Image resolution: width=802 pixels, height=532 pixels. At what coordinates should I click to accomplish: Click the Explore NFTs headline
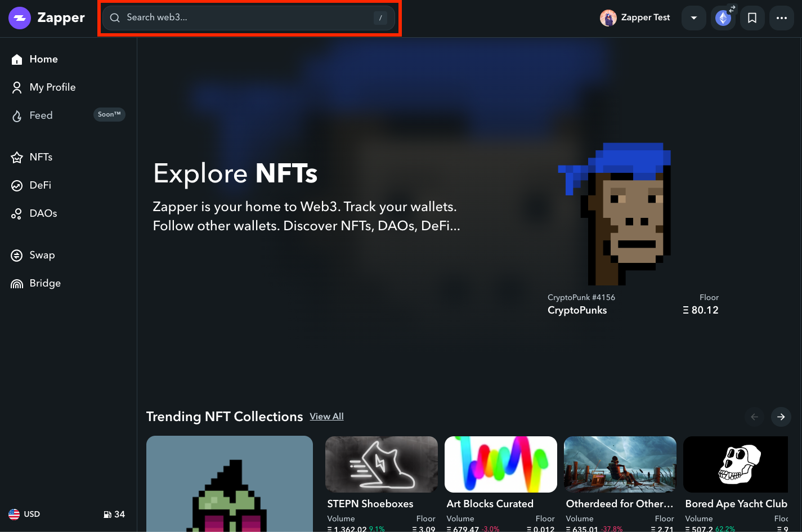[x=235, y=173]
